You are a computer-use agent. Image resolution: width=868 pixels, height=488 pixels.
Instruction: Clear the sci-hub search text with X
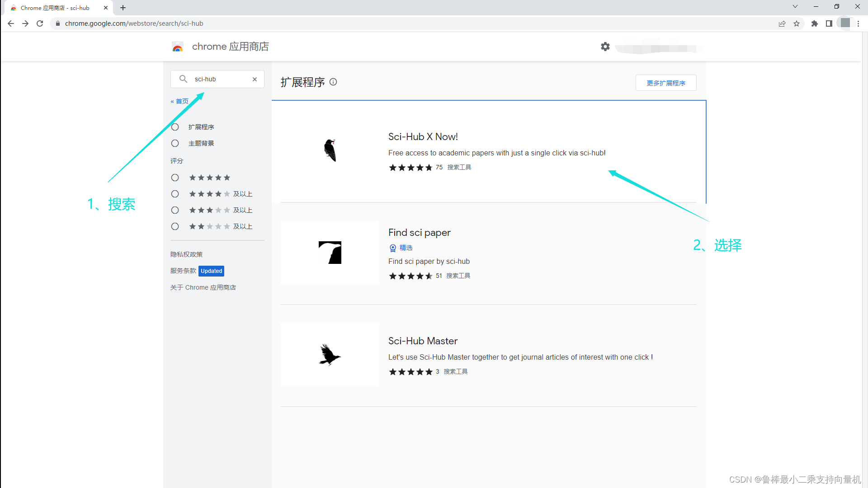[x=255, y=79]
